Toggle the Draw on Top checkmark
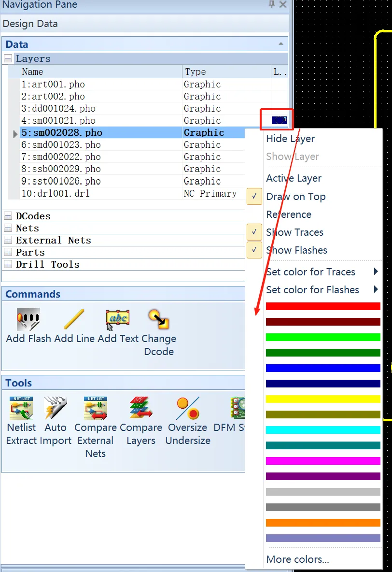This screenshot has height=572, width=392. pos(254,196)
